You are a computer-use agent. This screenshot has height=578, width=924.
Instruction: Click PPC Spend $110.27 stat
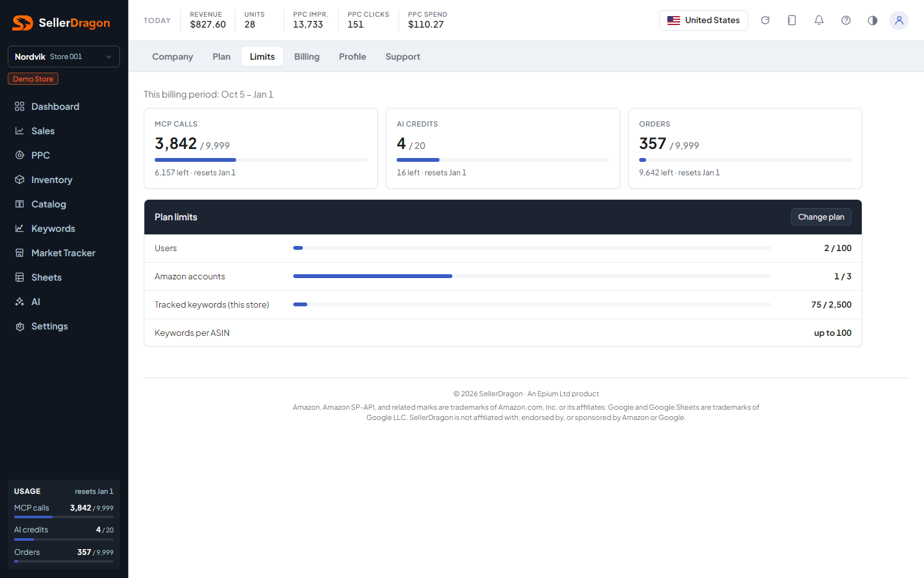point(427,21)
